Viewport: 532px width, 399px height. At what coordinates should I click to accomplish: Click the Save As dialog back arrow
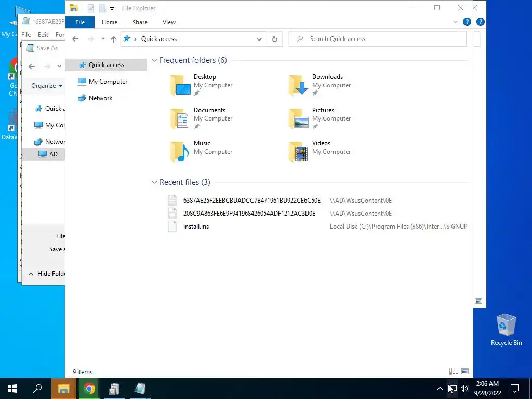click(32, 66)
